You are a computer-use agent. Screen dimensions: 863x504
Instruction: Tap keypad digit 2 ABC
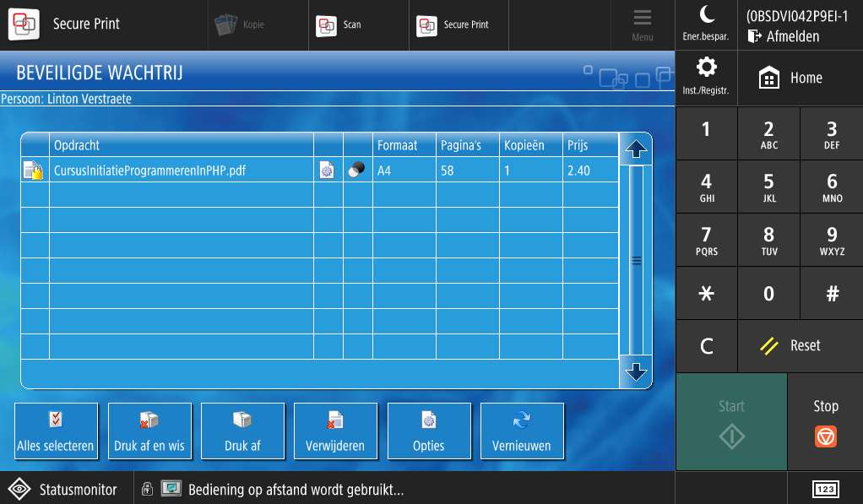[769, 133]
